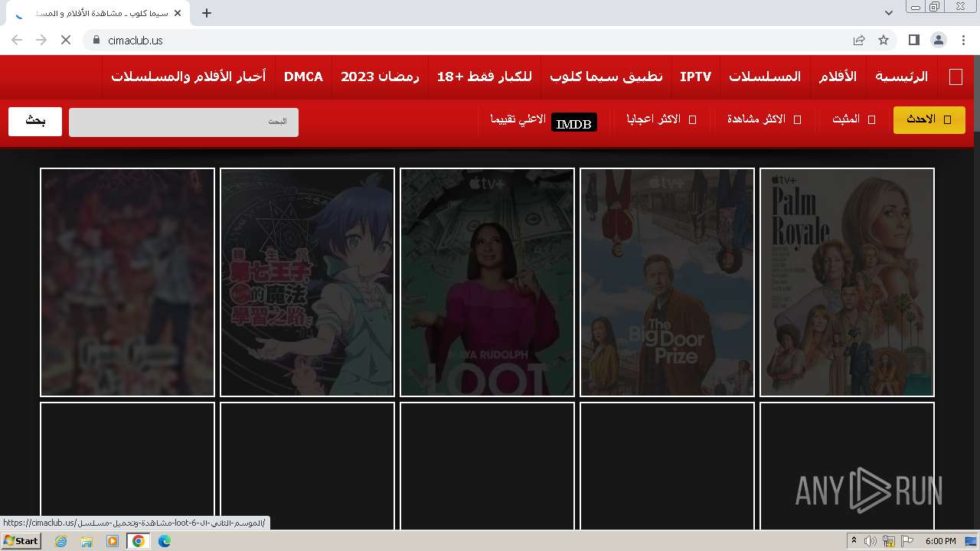Click the address bar URL cimaclub.us
This screenshot has height=551, width=980.
coord(136,40)
